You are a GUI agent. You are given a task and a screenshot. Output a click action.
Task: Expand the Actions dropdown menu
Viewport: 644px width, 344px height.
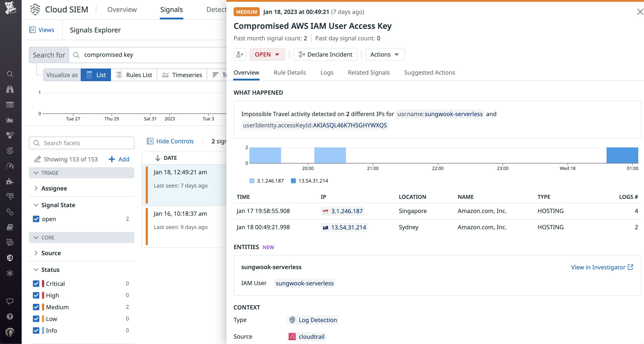384,54
